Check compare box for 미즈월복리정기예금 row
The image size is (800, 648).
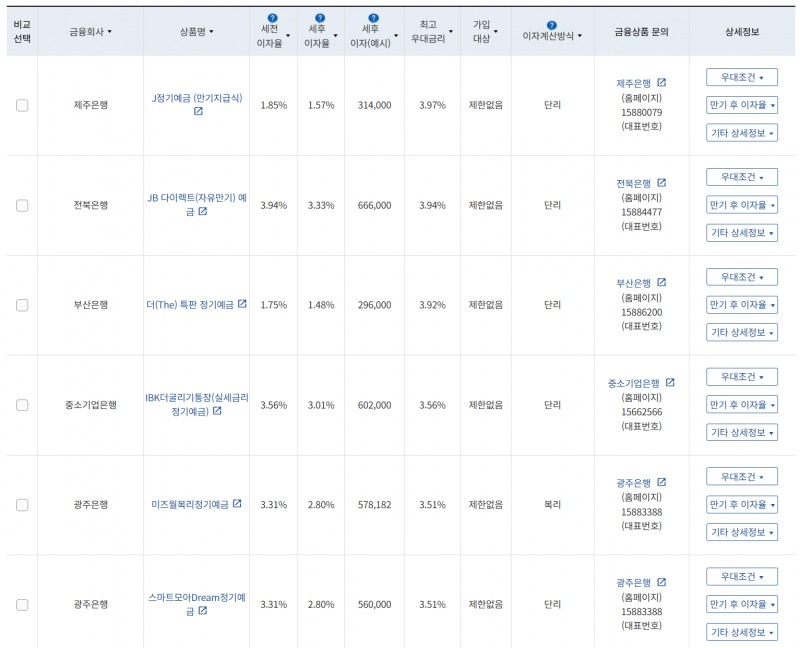[x=22, y=505]
